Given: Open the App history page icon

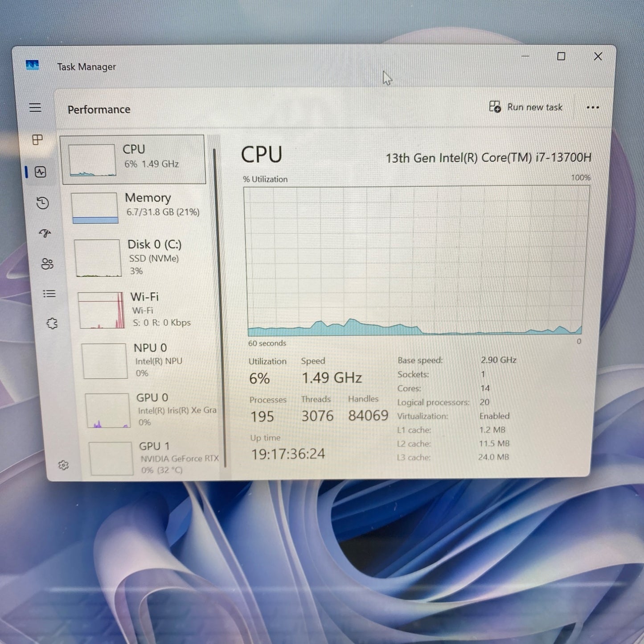Looking at the screenshot, I should tap(42, 203).
